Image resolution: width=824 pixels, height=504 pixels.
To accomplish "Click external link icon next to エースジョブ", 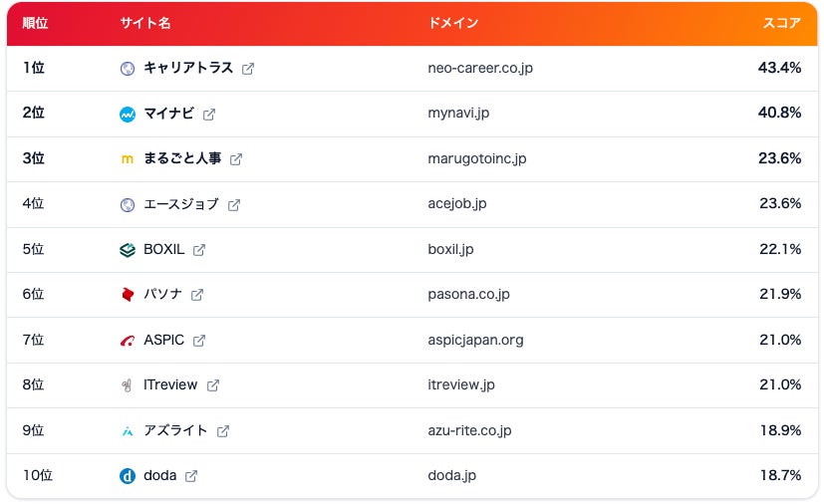I will coord(234,205).
